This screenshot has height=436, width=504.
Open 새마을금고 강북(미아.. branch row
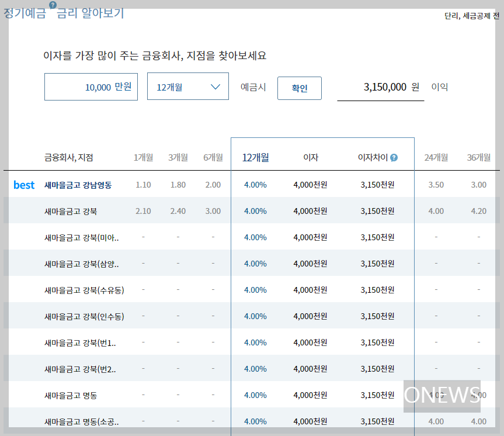point(252,237)
